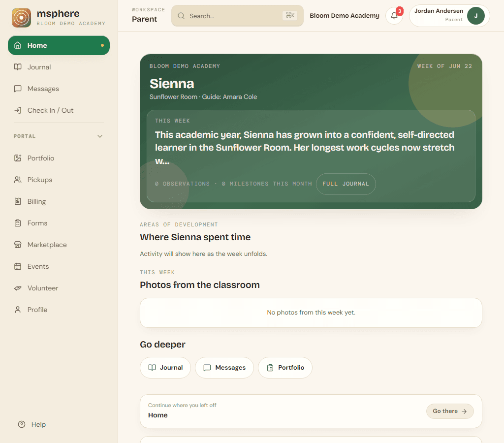Click book icon in Journal chip
Screen dimensions: 504x443
click(x=152, y=368)
